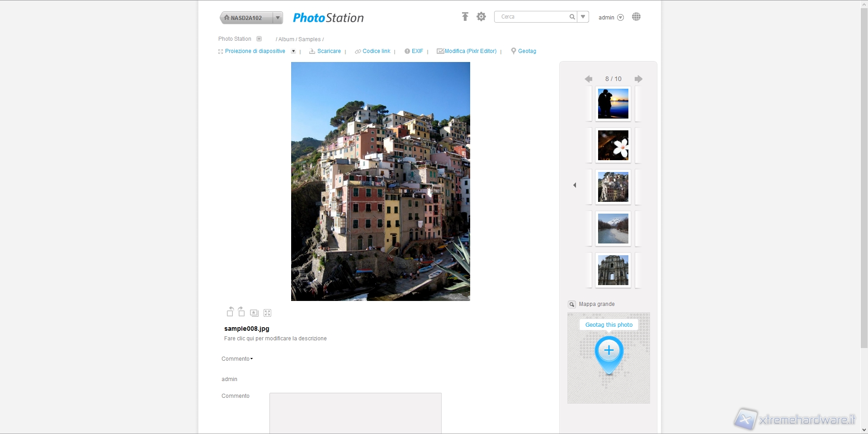Screen dimensions: 868x434
Task: Go to the next photo arrow
Action: [638, 79]
